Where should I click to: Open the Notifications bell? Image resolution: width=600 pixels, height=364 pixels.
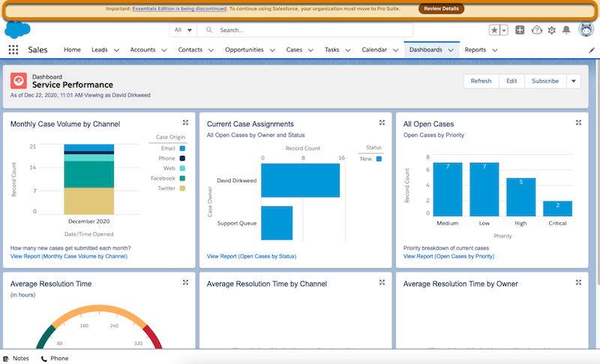pos(566,30)
